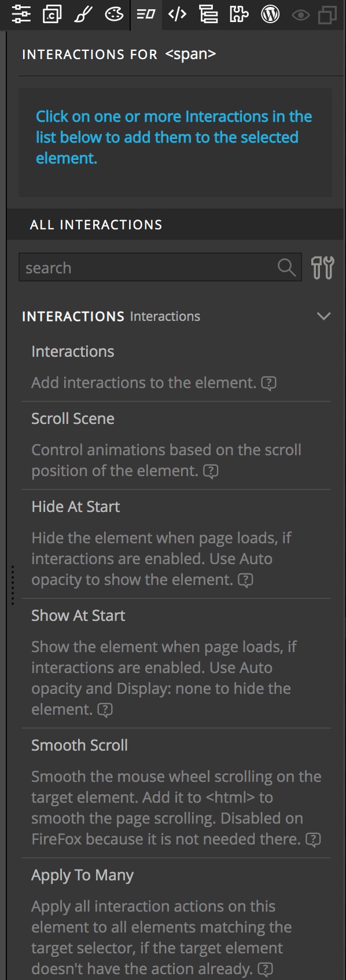Open the tools settings icon beside search
Viewport: 346px width, 980px height.
tap(323, 268)
